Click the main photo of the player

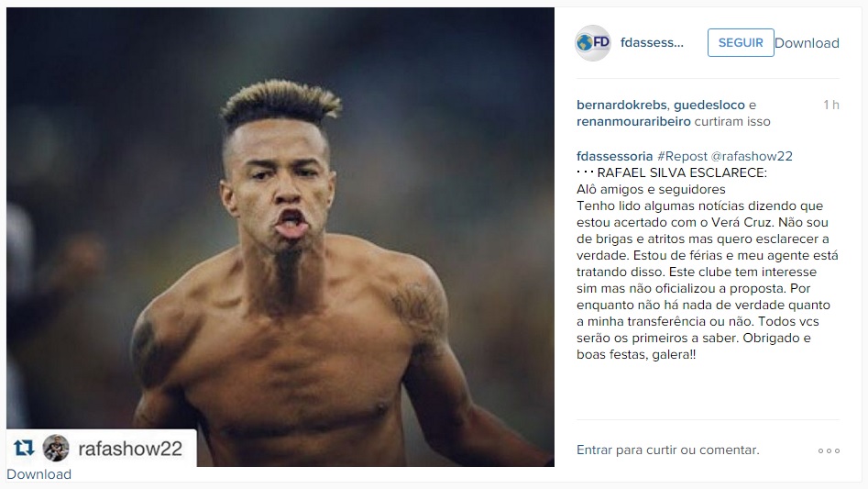pyautogui.click(x=280, y=237)
